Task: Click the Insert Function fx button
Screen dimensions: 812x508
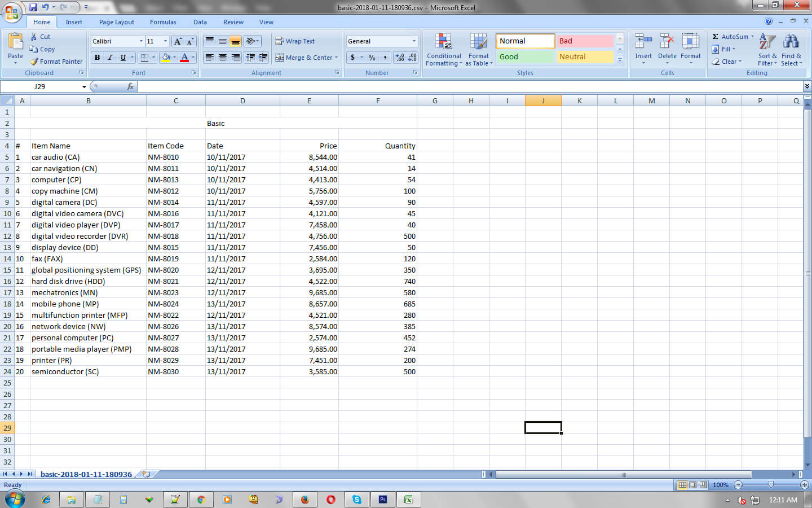Action: point(130,86)
